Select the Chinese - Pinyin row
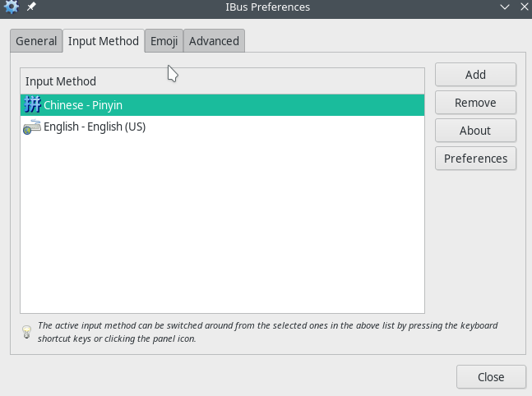Image resolution: width=532 pixels, height=396 pixels. point(222,105)
